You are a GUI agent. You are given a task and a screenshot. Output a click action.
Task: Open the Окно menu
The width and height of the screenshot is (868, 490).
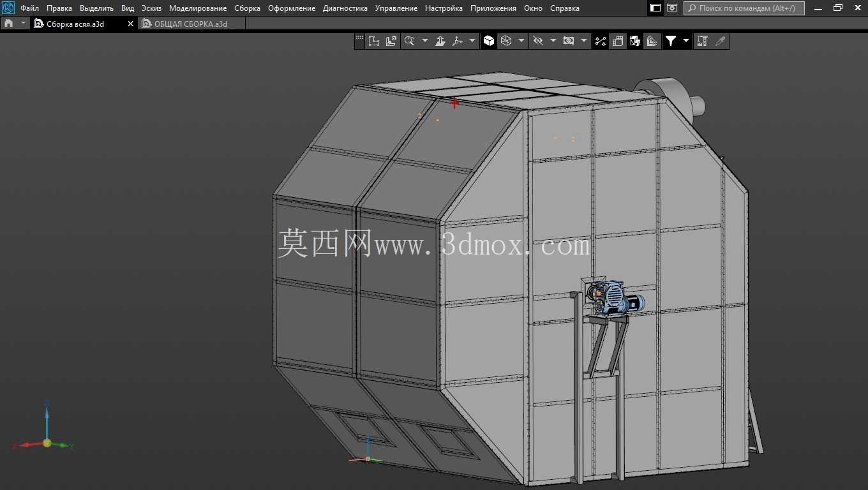[533, 8]
